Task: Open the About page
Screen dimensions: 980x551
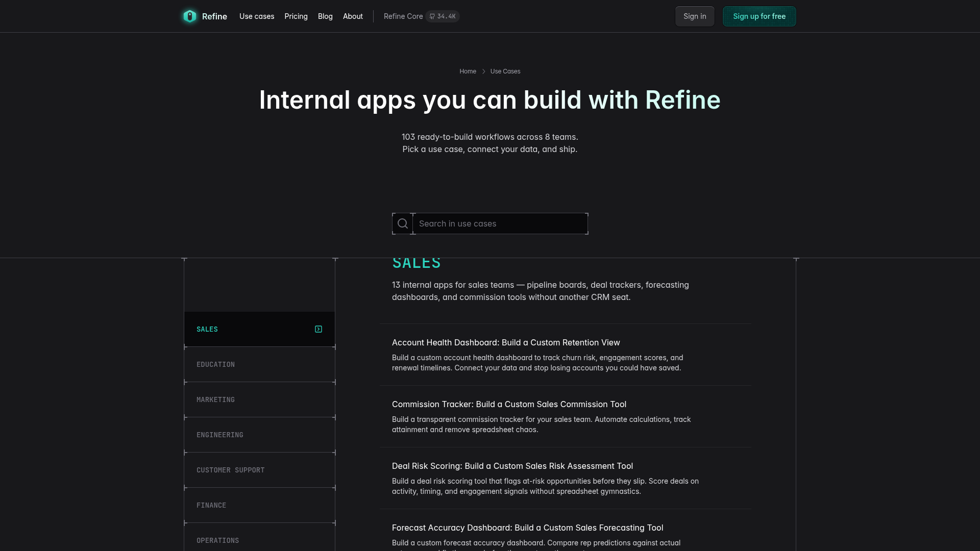Action: [x=353, y=16]
